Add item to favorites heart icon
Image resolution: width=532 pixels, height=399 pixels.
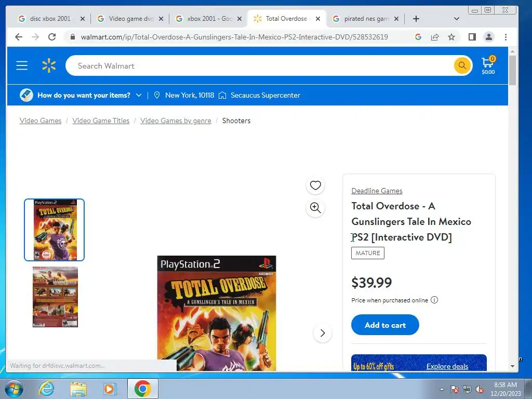click(315, 185)
